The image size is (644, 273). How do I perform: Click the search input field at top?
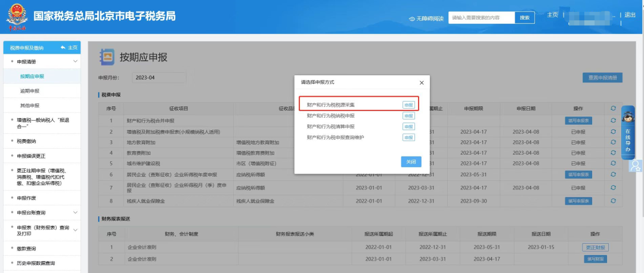[x=482, y=18]
